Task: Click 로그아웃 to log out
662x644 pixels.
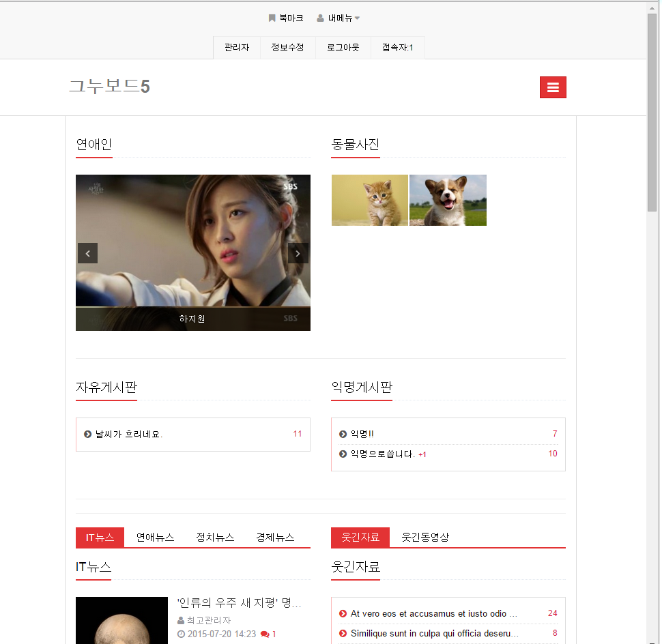Action: coord(343,48)
